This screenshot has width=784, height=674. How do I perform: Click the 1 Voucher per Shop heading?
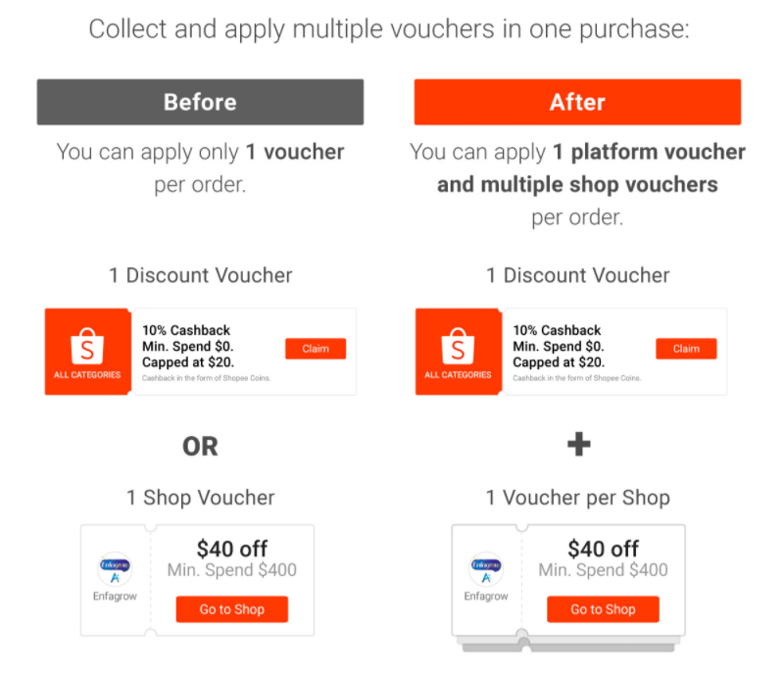(577, 498)
